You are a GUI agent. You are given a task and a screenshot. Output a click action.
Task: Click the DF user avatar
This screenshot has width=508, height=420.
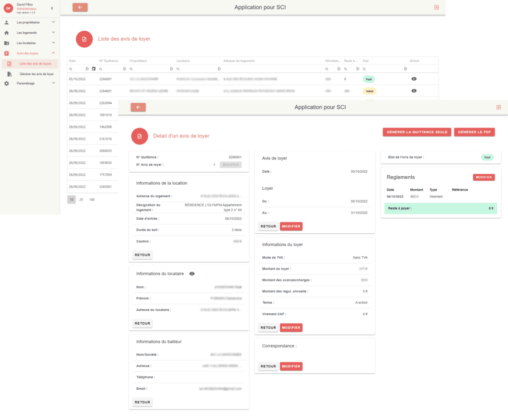8,8
